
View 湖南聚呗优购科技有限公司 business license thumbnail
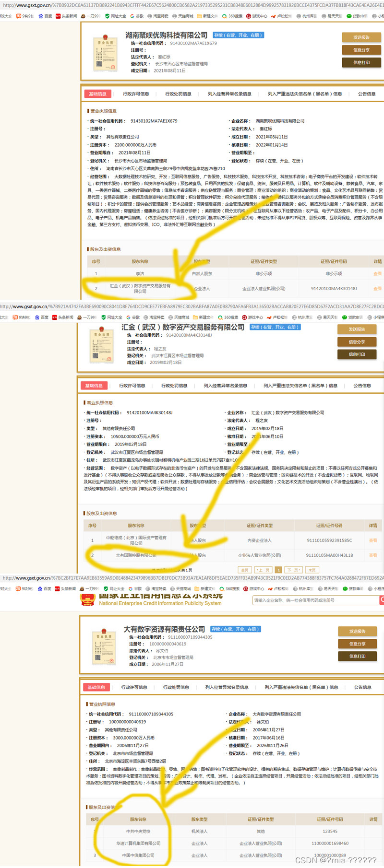(x=106, y=53)
